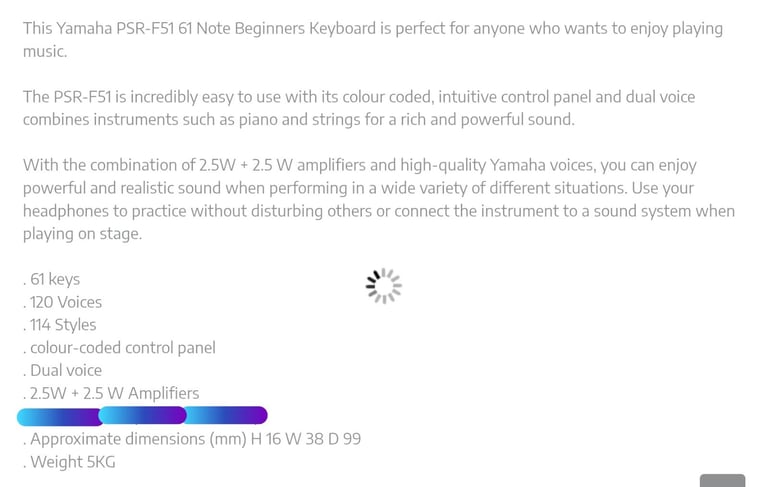
Task: Click 'playing on stage.' text
Action: 82,234
